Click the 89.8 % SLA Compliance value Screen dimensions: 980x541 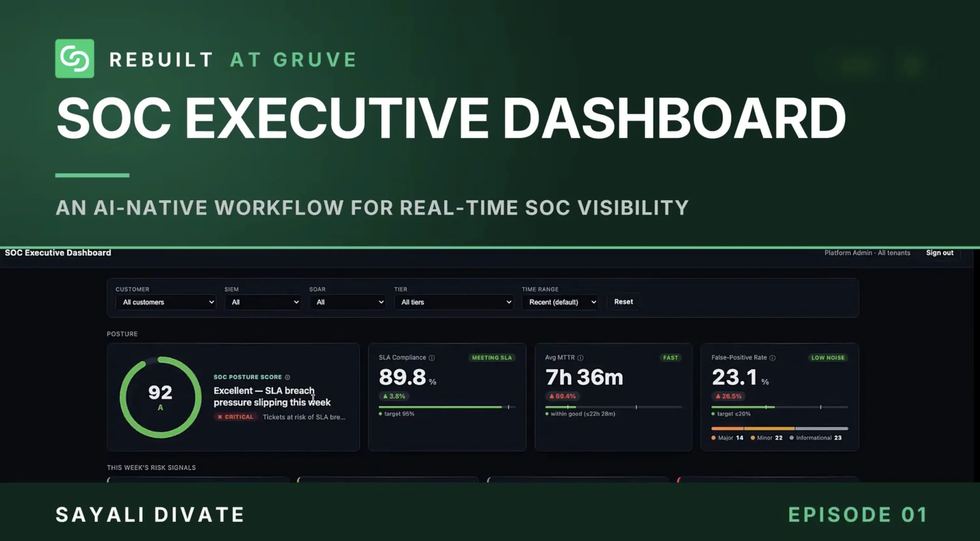pos(407,377)
